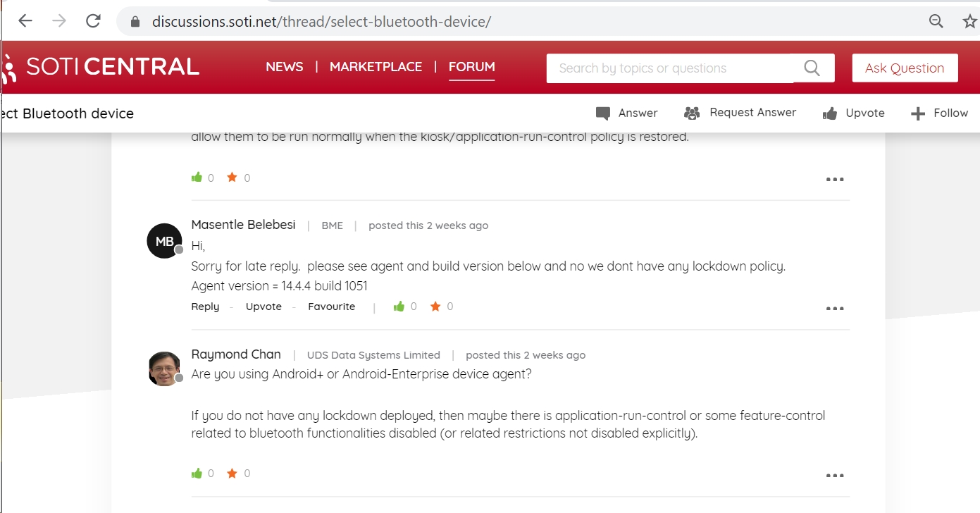Screen dimensions: 980x513
Task: Click the orange star icon on Masentle's post
Action: [435, 307]
